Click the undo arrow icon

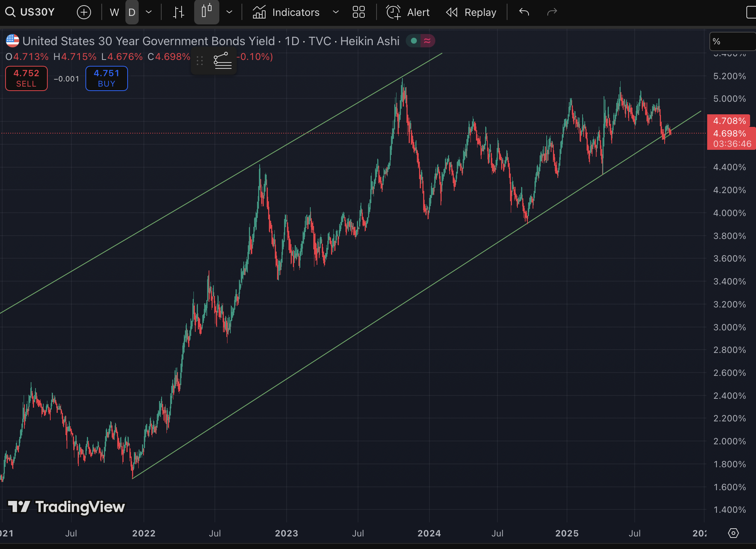[524, 12]
